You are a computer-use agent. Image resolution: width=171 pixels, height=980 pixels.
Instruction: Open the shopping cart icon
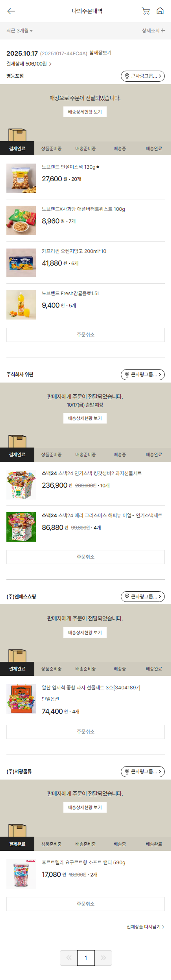point(145,11)
